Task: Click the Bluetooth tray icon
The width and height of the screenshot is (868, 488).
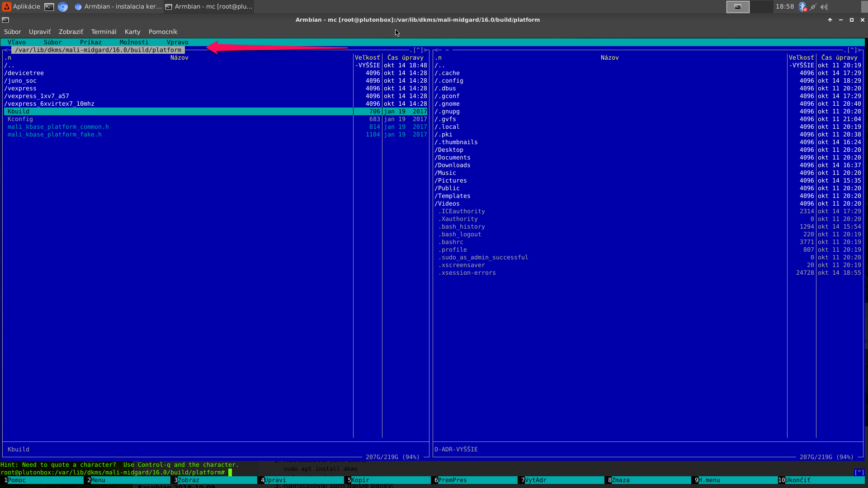Action: (802, 7)
